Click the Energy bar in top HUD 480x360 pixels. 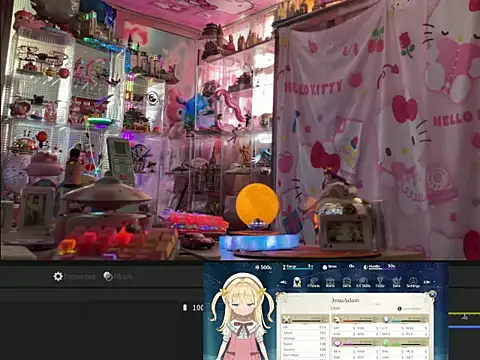click(298, 267)
